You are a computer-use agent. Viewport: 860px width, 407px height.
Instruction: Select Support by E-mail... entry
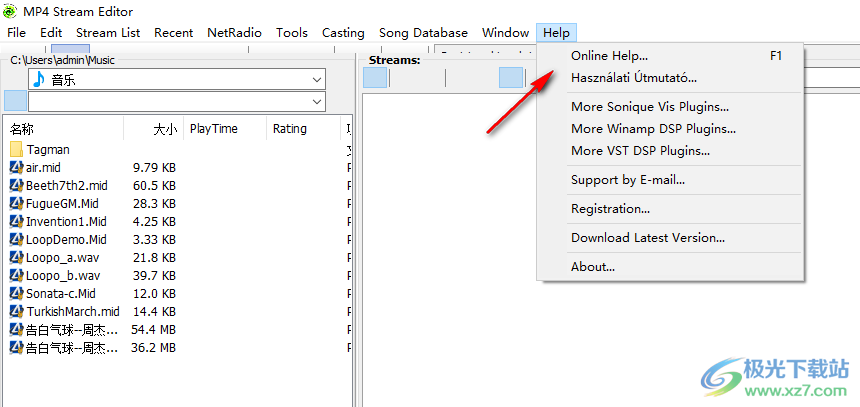[670, 180]
